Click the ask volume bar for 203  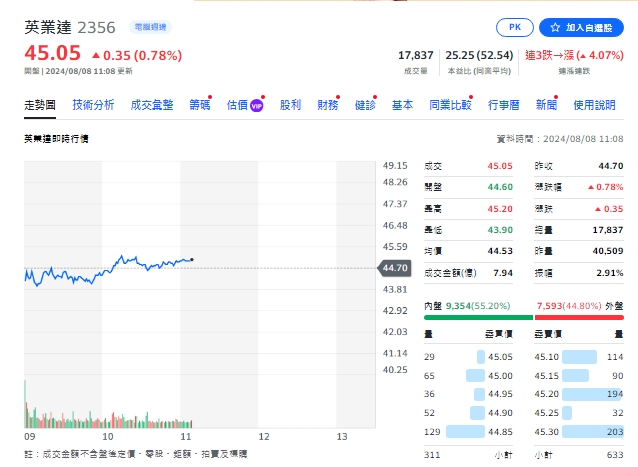[x=593, y=431]
